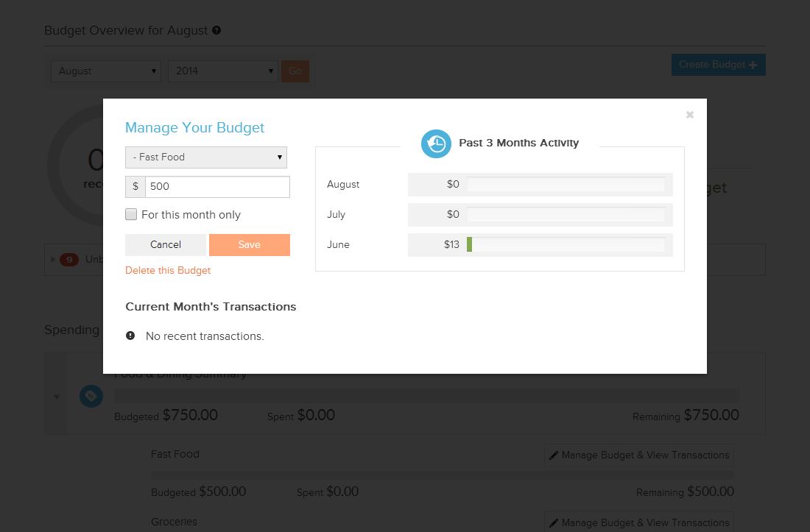Click the alert icon beside No recent transactions
The image size is (810, 532).
tap(130, 336)
